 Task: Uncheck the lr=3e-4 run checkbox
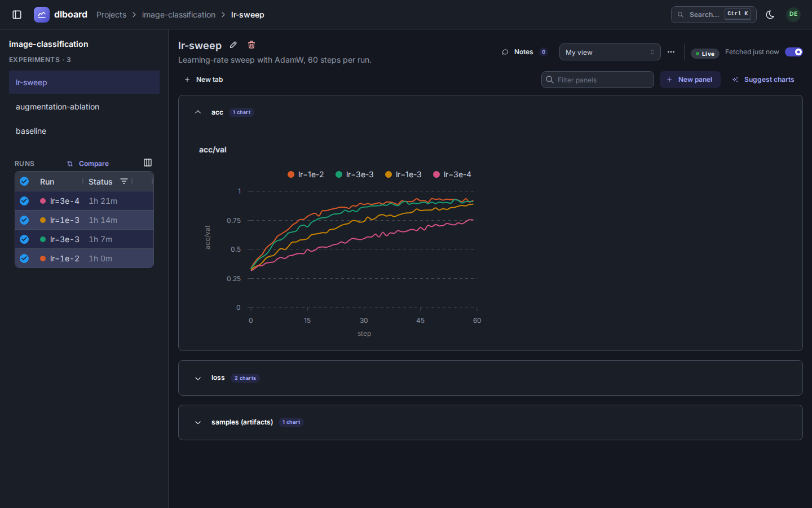(x=24, y=200)
